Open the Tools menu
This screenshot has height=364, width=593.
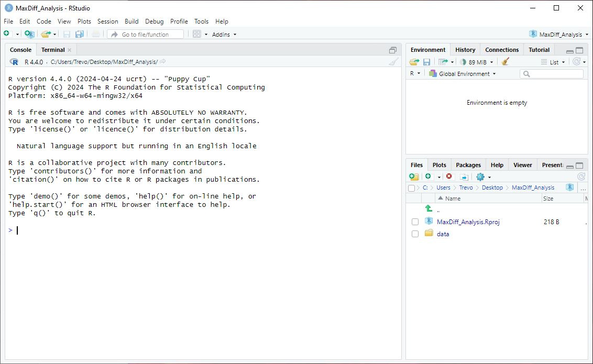pyautogui.click(x=201, y=21)
